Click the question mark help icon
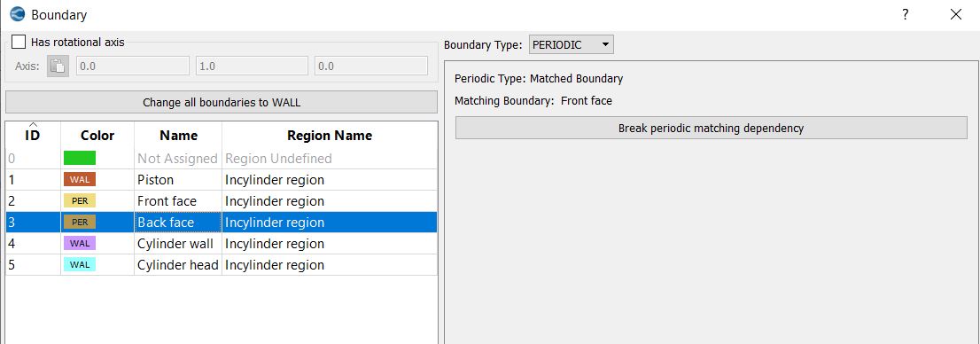This screenshot has width=980, height=344. pos(905,14)
